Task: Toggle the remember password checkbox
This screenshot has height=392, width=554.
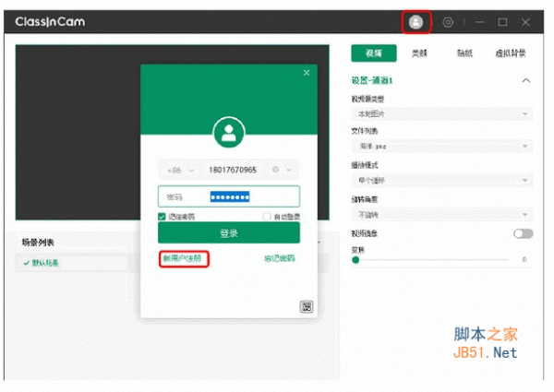Action: (162, 216)
